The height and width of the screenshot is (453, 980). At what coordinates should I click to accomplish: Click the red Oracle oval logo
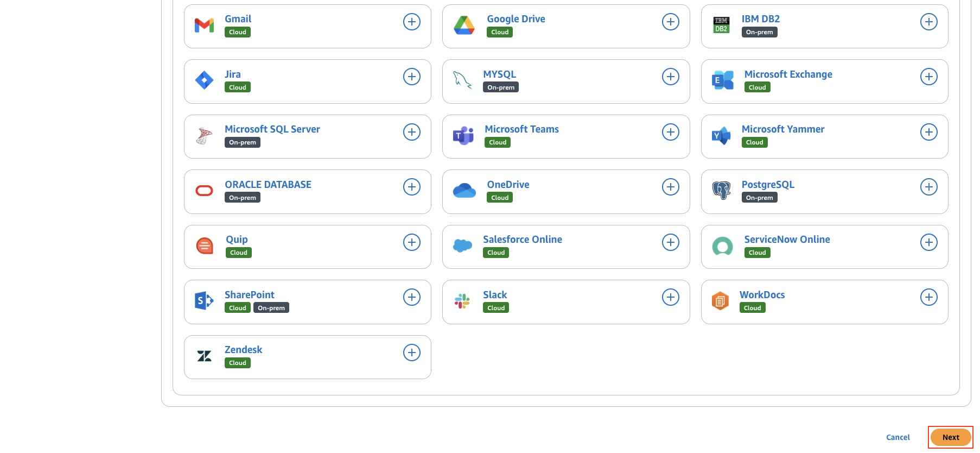(x=204, y=191)
